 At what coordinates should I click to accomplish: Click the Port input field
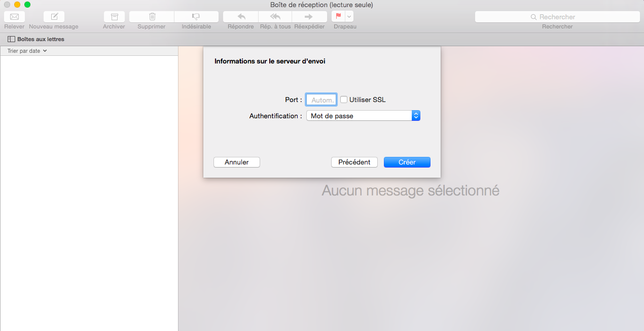pos(321,100)
